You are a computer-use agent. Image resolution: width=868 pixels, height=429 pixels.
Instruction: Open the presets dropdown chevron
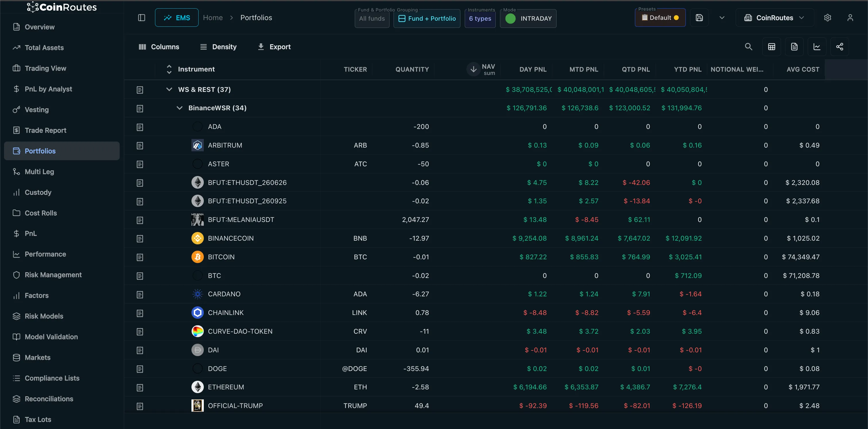(721, 18)
